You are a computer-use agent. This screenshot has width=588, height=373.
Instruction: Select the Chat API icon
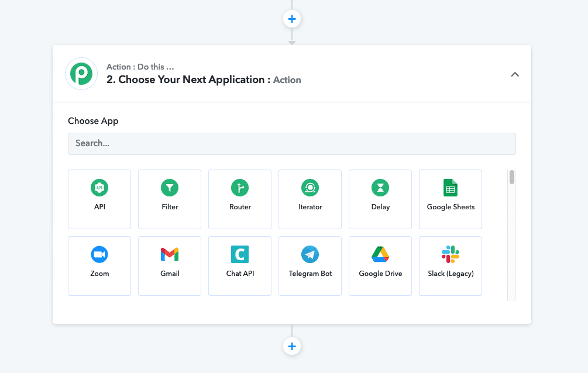(x=240, y=254)
